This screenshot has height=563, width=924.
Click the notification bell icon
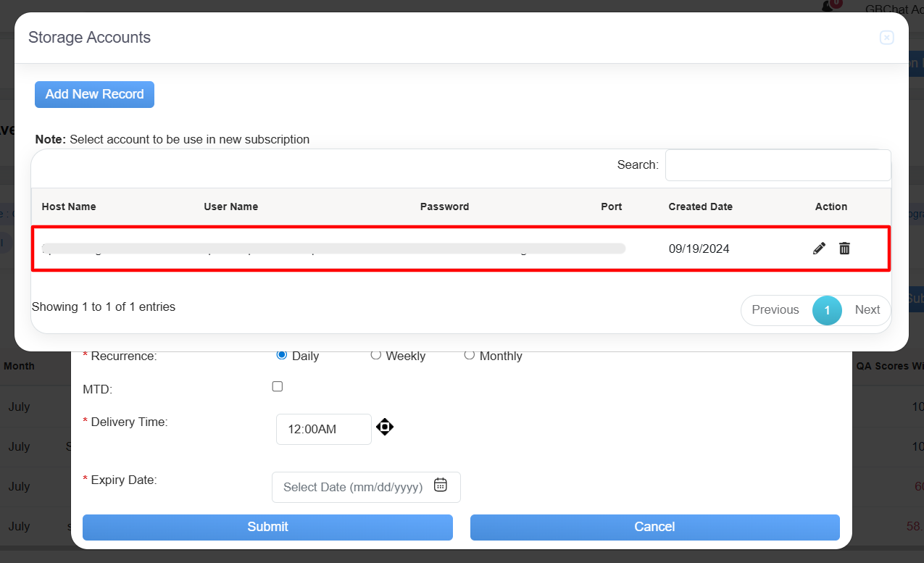tap(828, 7)
